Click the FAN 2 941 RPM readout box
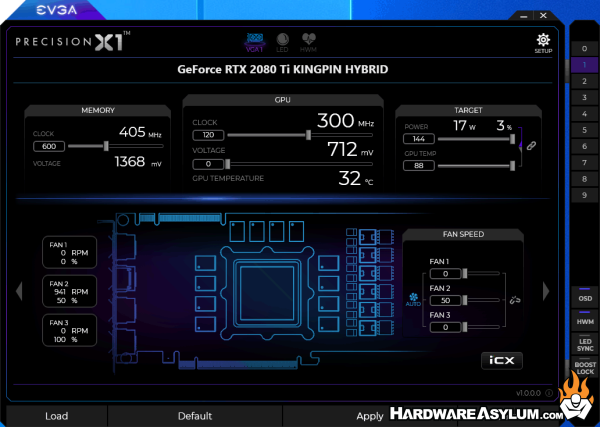This screenshot has width=600, height=427. (x=69, y=292)
